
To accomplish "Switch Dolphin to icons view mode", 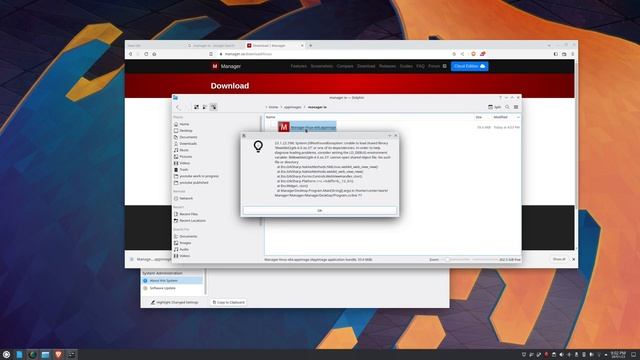I will coord(196,107).
